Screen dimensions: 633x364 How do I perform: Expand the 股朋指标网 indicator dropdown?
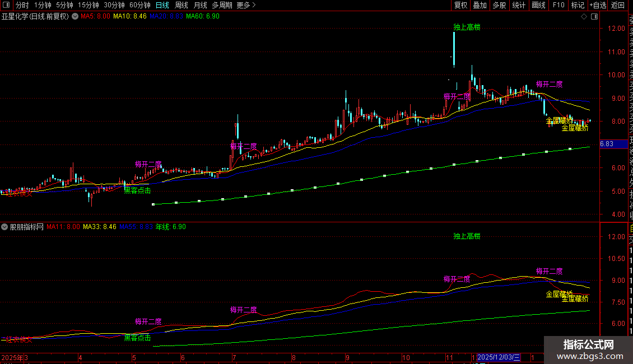(x=4, y=227)
